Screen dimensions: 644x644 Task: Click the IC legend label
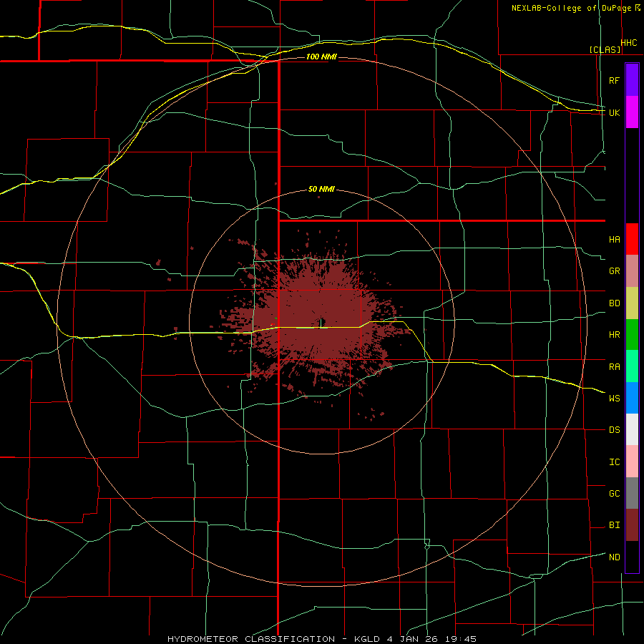[615, 462]
